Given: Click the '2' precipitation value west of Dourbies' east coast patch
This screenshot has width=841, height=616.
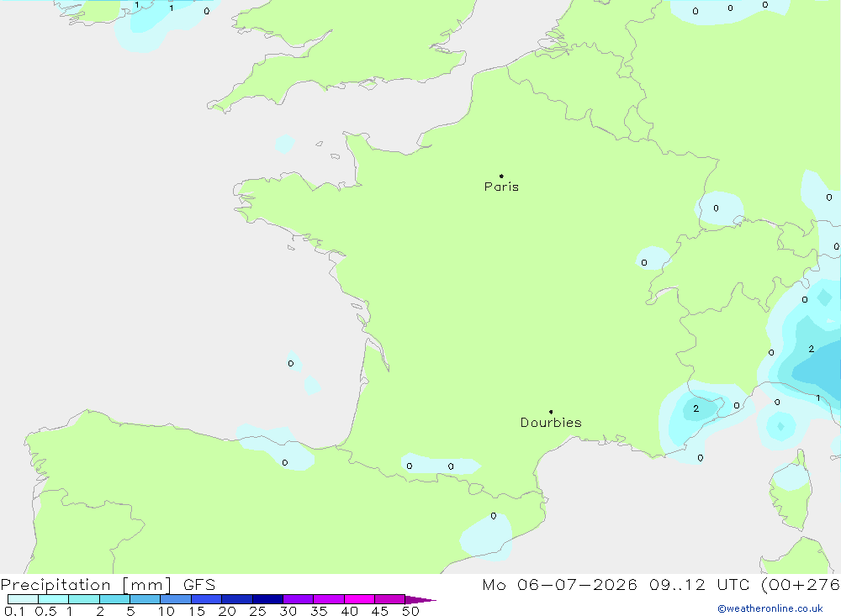Looking at the screenshot, I should (696, 408).
